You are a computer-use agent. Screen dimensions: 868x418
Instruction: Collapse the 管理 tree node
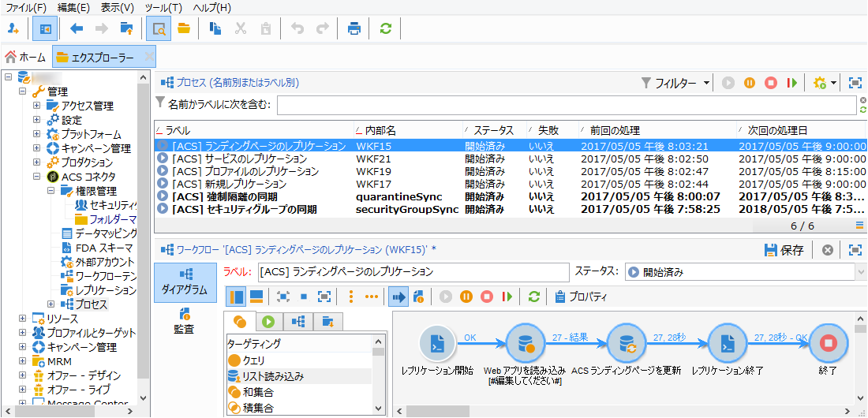[23, 91]
